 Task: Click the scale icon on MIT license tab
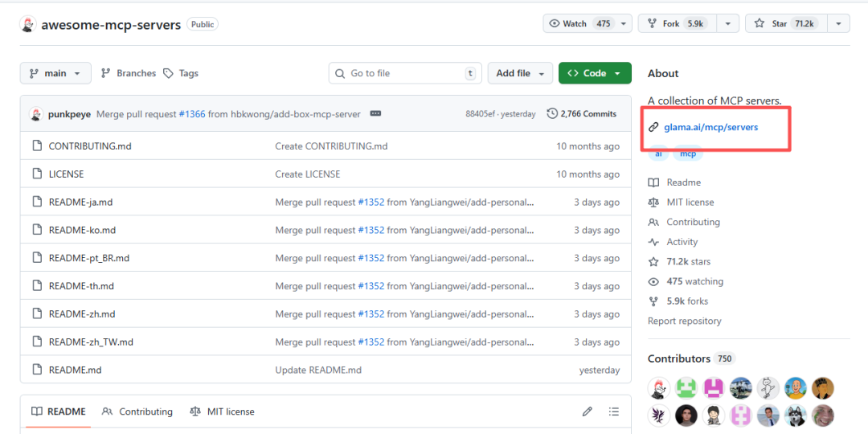point(195,411)
